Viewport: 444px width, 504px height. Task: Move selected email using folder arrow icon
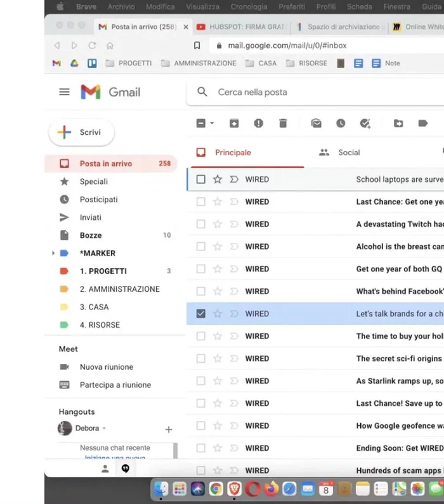coord(399,123)
